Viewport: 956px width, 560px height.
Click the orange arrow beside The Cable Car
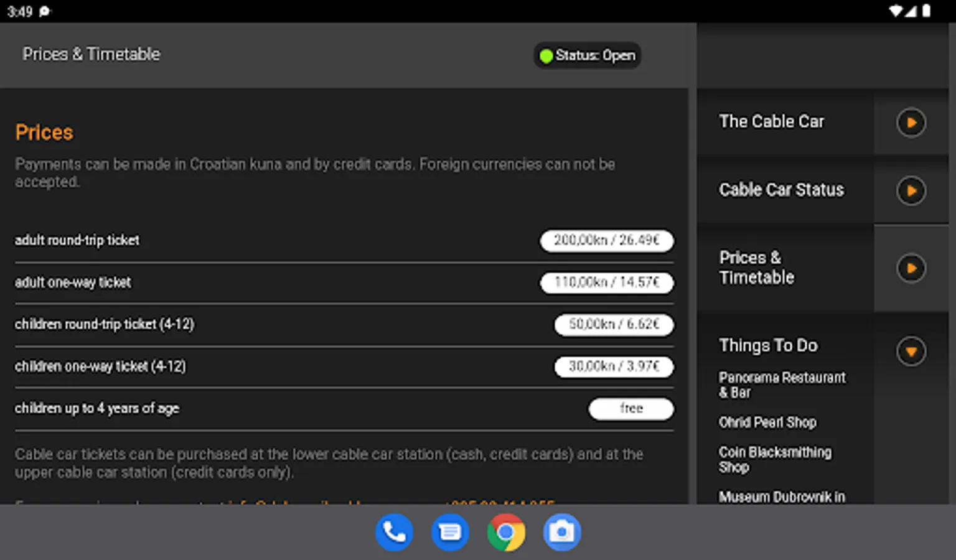tap(911, 122)
